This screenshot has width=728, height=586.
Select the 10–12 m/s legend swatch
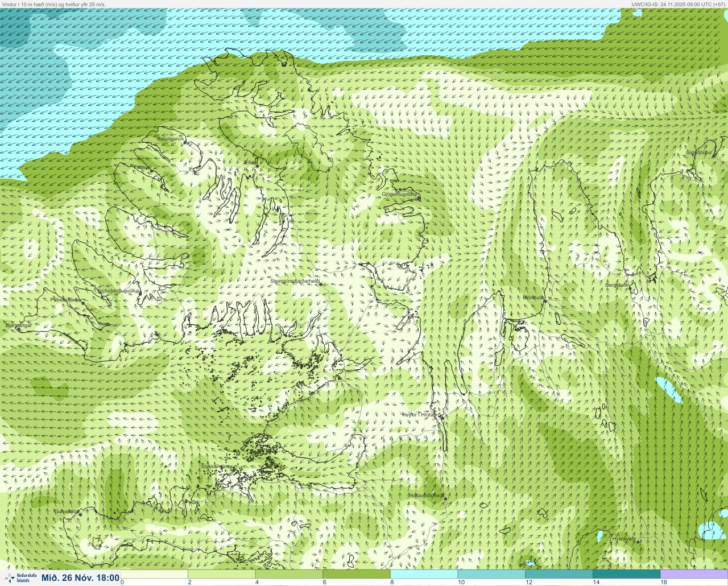point(491,574)
